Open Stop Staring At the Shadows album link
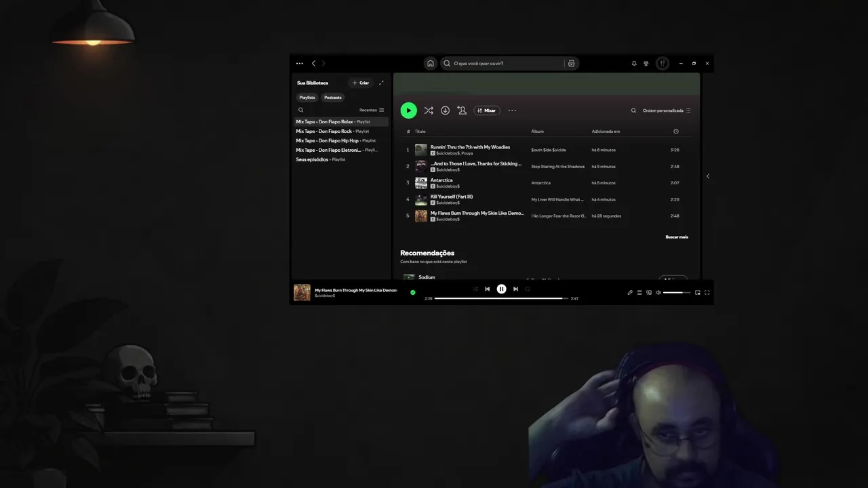 coord(557,167)
